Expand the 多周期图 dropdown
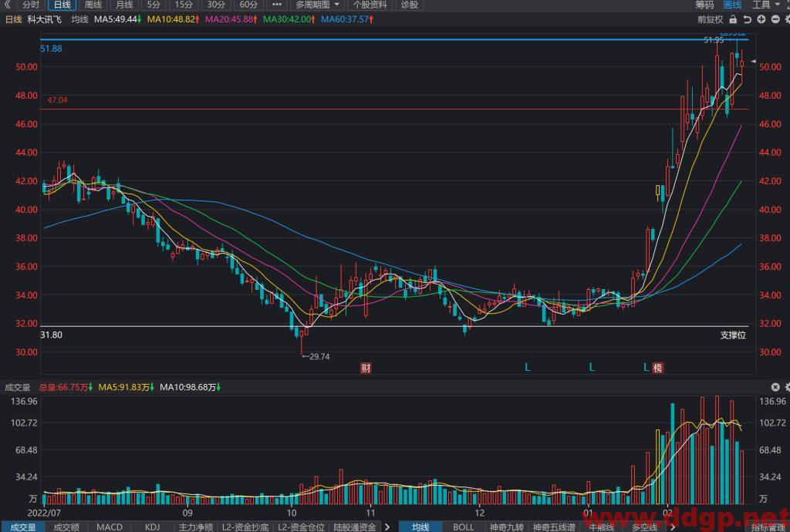 pos(317,5)
